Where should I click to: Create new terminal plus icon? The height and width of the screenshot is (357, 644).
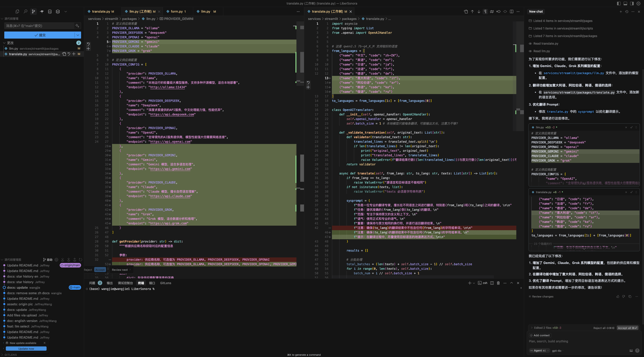(x=469, y=283)
